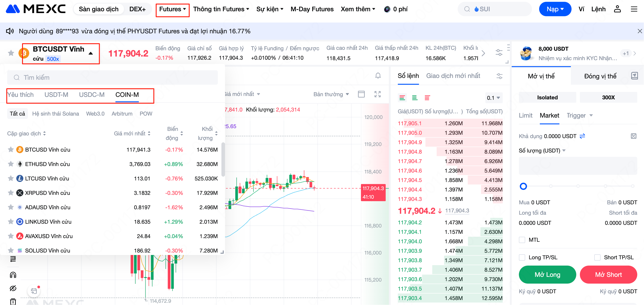
Task: Expand Thông tin Futures menu
Action: click(221, 9)
